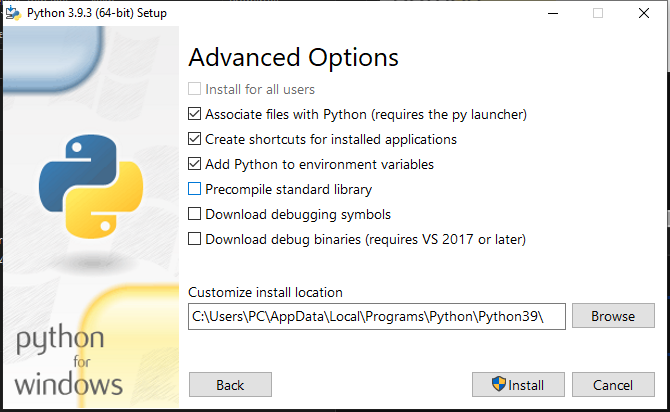Enable Install for all users checkbox
Image resolution: width=670 pixels, height=412 pixels.
[194, 89]
